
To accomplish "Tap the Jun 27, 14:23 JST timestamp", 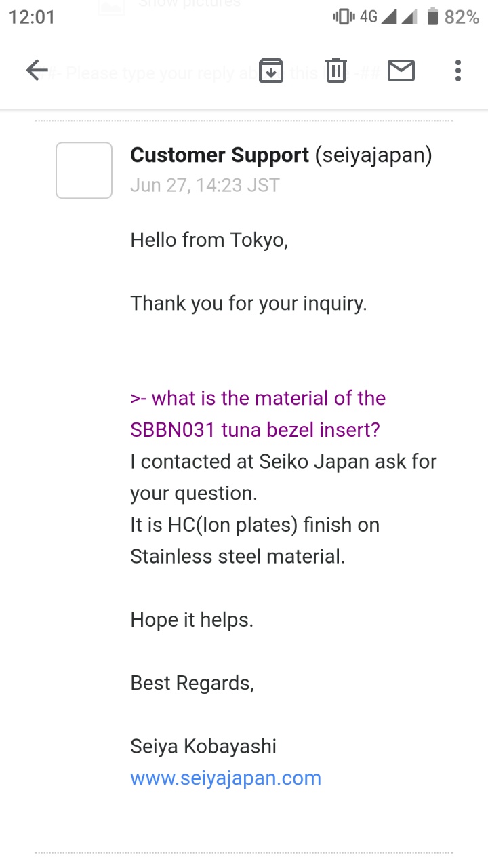I will click(205, 185).
